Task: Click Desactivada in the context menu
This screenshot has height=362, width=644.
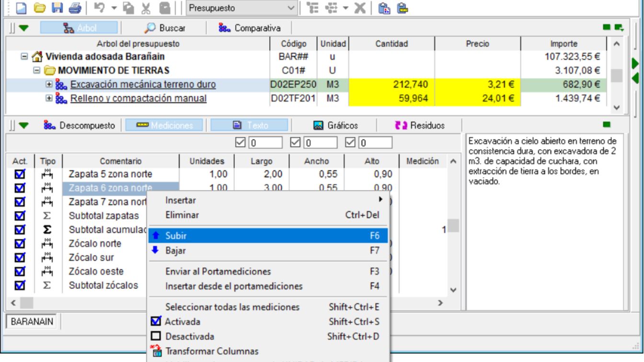Action: [x=268, y=336]
